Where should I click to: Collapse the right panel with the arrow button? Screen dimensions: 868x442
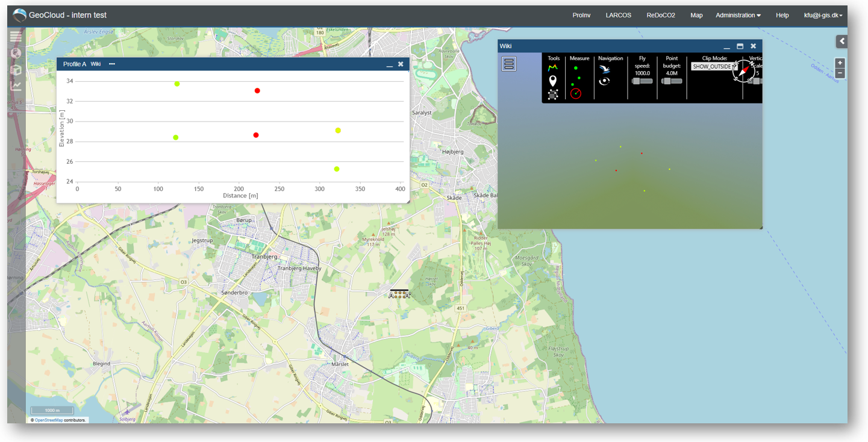tap(841, 41)
